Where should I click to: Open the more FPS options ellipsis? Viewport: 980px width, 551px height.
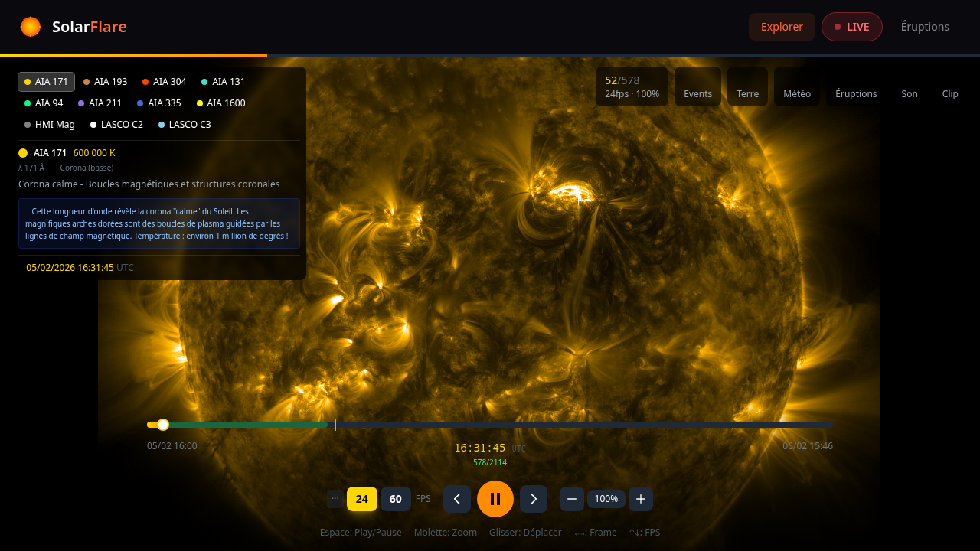pos(335,498)
